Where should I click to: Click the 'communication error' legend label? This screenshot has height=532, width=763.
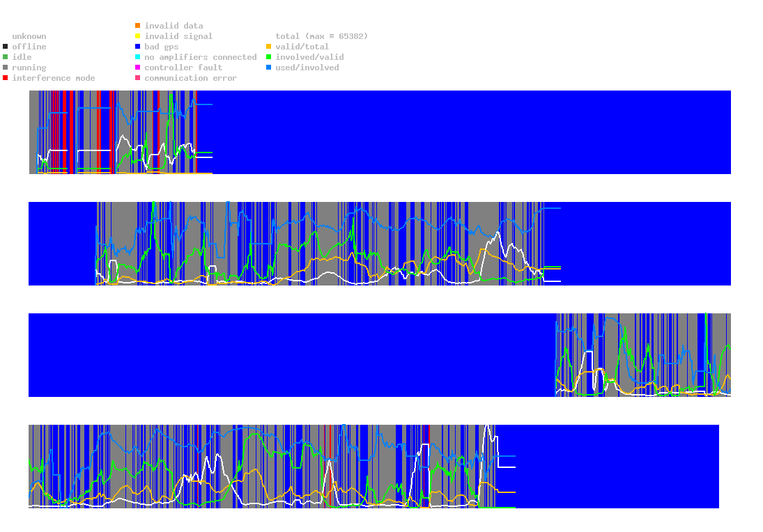(x=191, y=78)
